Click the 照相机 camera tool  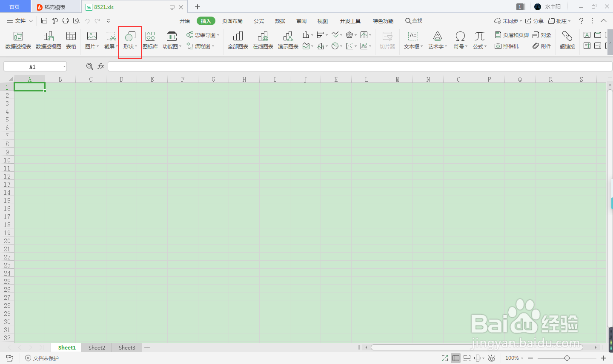point(507,46)
